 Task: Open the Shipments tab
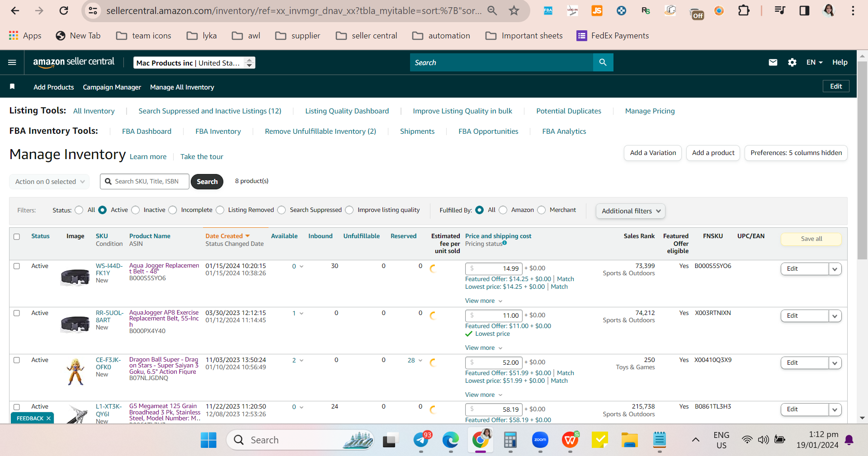[x=417, y=132]
